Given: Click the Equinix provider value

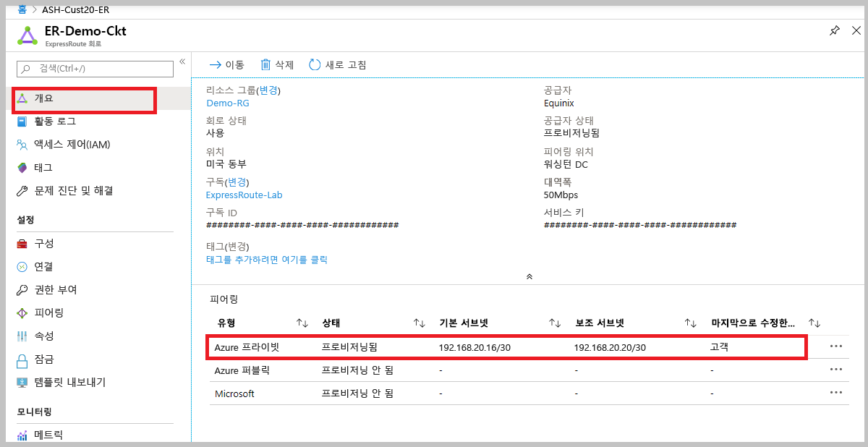Looking at the screenshot, I should (558, 103).
